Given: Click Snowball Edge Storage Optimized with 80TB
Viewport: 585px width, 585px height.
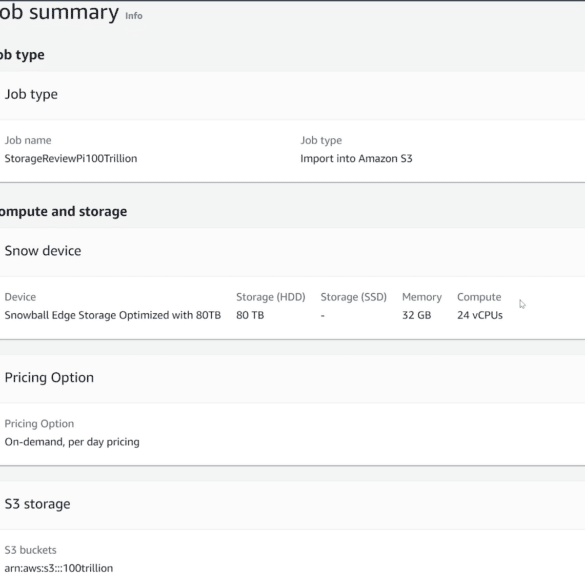Looking at the screenshot, I should (x=113, y=315).
